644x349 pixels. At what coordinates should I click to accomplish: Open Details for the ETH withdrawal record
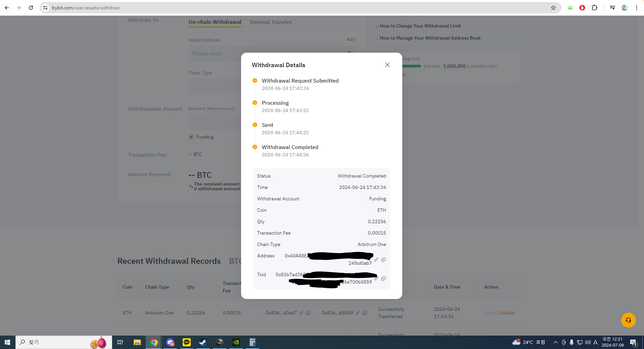507,313
